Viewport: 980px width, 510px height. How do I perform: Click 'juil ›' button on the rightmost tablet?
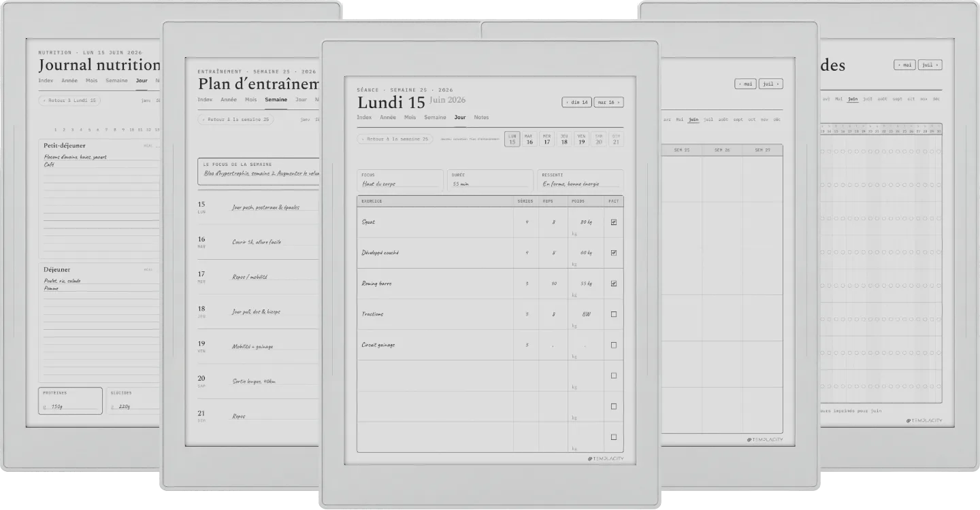coord(930,65)
